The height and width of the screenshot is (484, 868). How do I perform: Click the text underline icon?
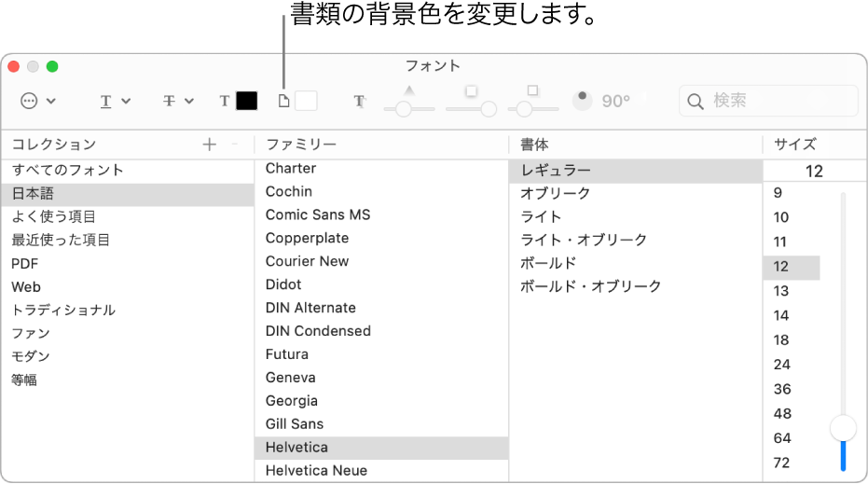click(x=105, y=101)
